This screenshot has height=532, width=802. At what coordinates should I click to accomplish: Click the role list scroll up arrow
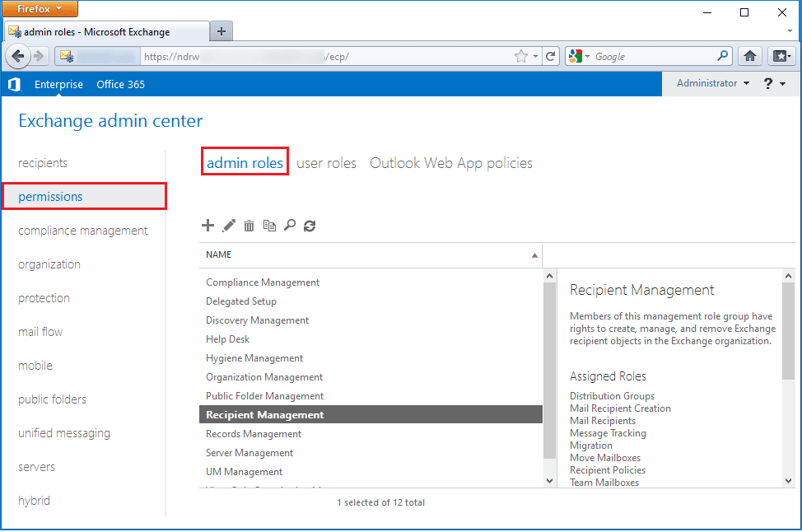(x=550, y=276)
